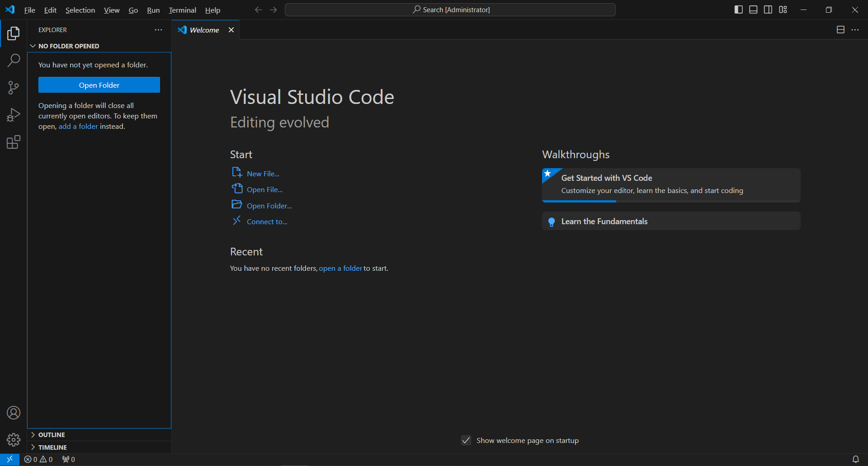Open Get Started with VS Code walkthrough

[x=671, y=185]
